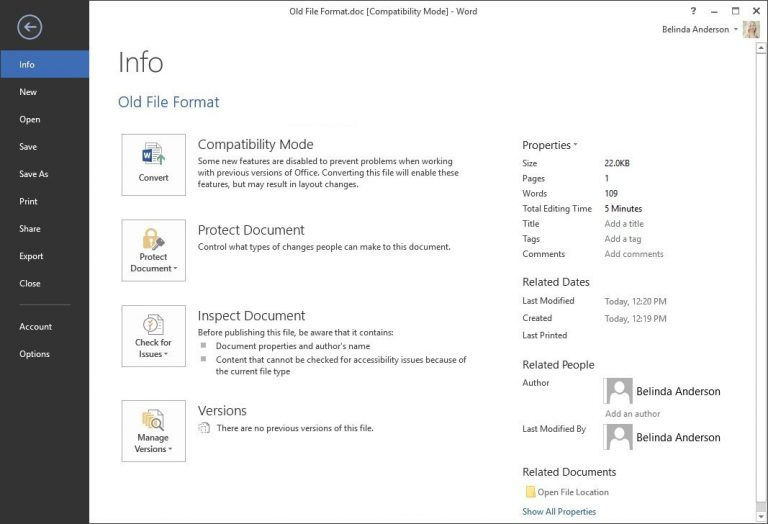The image size is (768, 524).
Task: Click Show All Properties link
Action: tap(559, 512)
